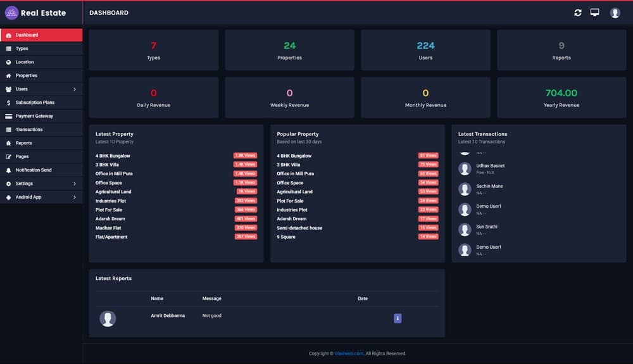Click 'Amrit Debbarma' name in reports table

pos(168,316)
